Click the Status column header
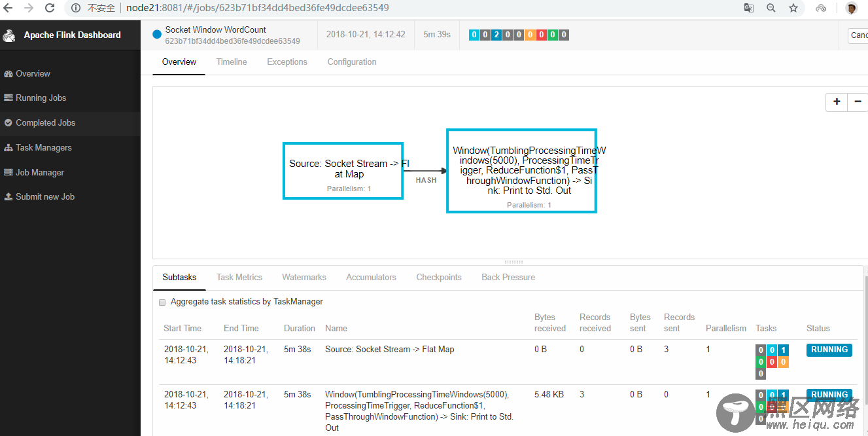This screenshot has height=436, width=868. click(x=818, y=329)
